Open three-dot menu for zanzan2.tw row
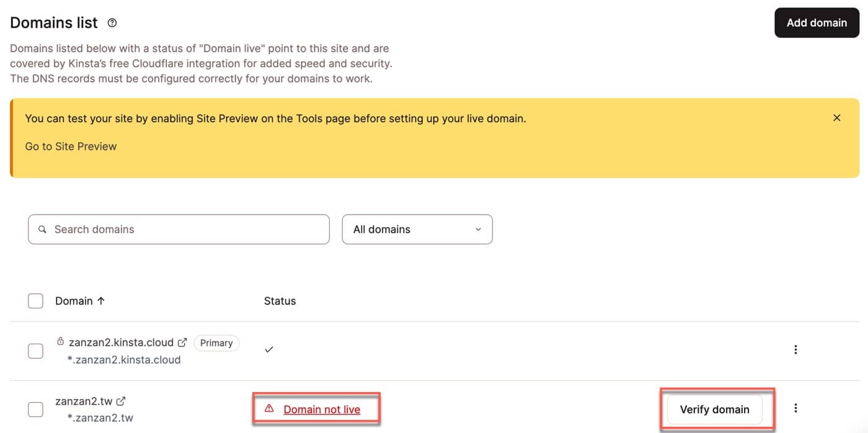Image resolution: width=868 pixels, height=433 pixels. (795, 408)
